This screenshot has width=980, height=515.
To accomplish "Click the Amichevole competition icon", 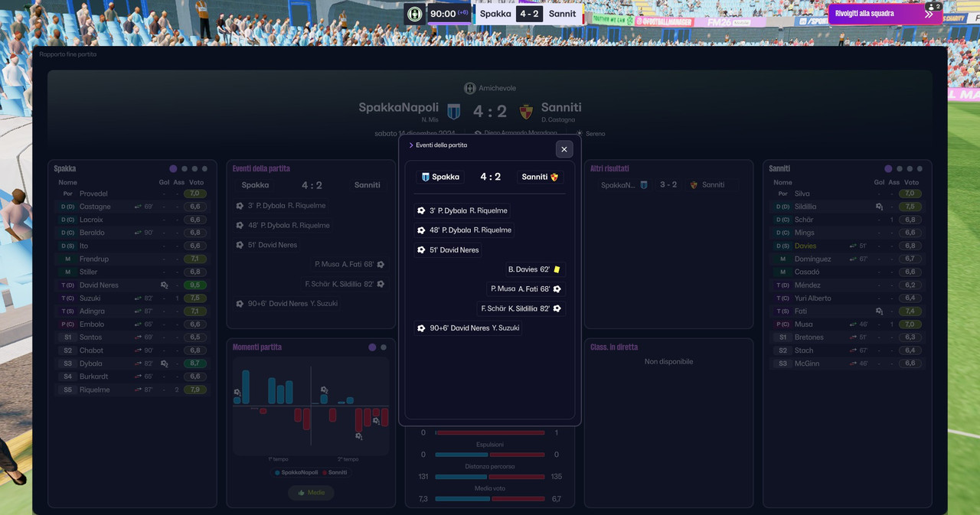I will pyautogui.click(x=470, y=89).
